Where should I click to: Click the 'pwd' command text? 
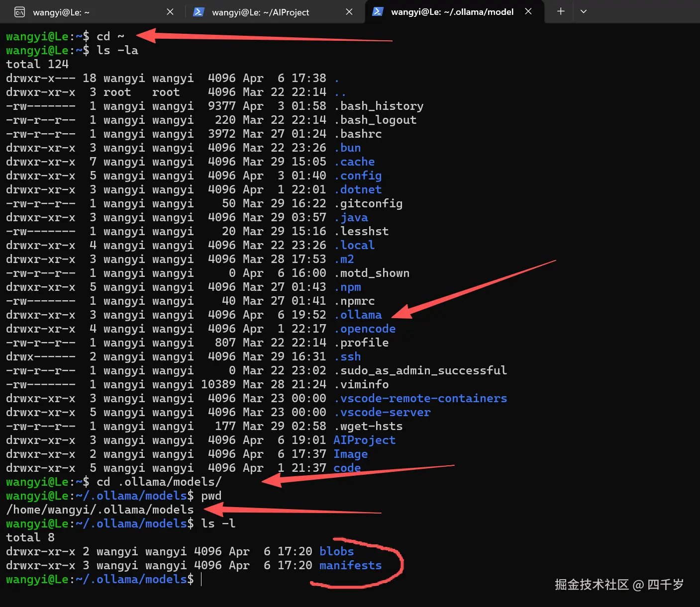pos(211,496)
